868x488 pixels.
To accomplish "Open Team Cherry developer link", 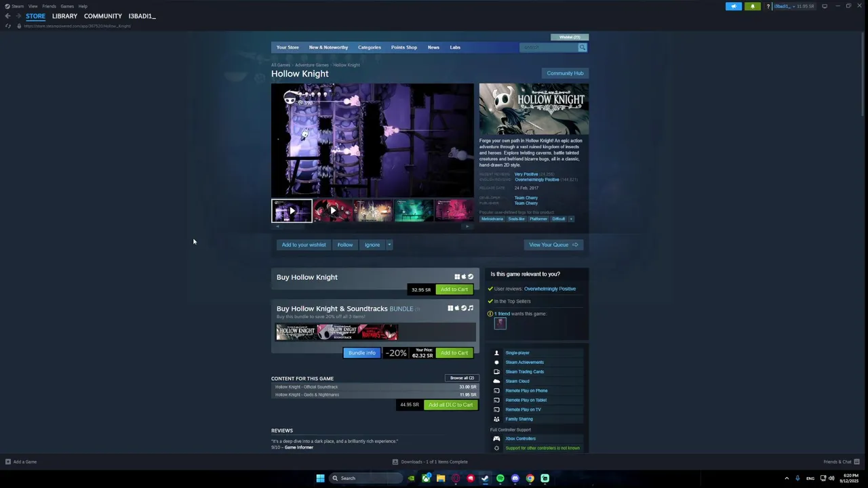I will [x=526, y=198].
